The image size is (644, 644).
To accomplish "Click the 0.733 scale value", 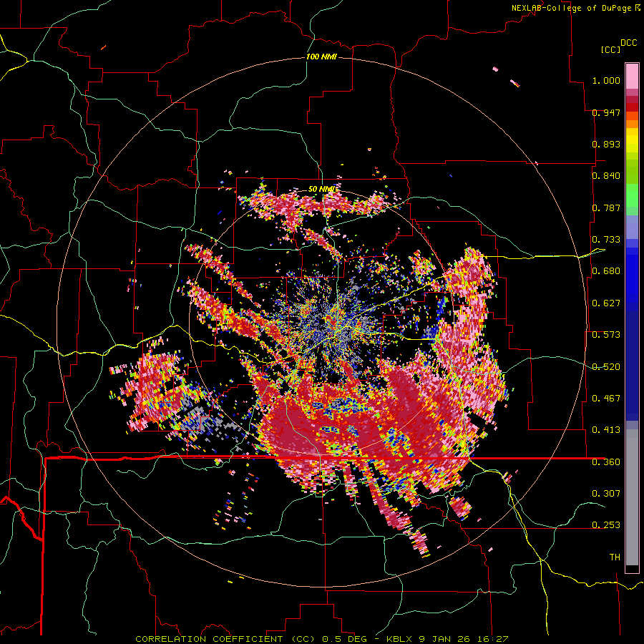I will 606,240.
